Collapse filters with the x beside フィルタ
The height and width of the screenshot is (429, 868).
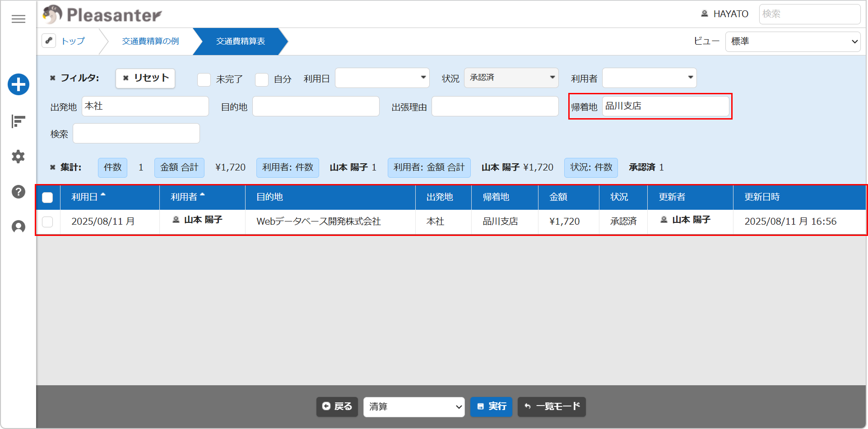[x=52, y=78]
